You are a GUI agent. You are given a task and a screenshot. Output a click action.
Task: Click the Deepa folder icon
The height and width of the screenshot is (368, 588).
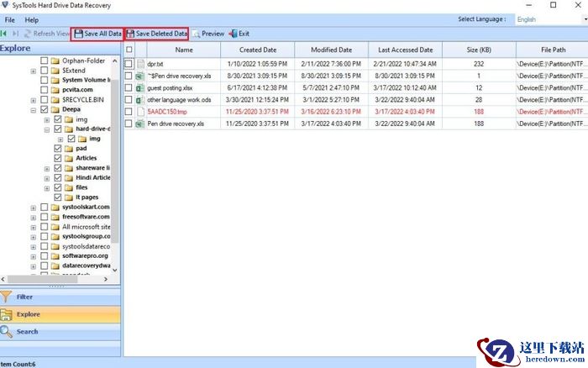[55, 109]
